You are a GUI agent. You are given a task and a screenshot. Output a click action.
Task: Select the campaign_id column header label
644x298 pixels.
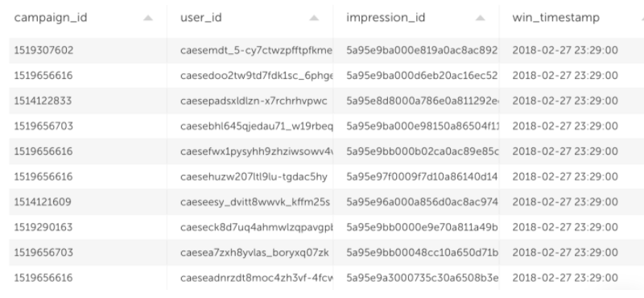tap(51, 18)
